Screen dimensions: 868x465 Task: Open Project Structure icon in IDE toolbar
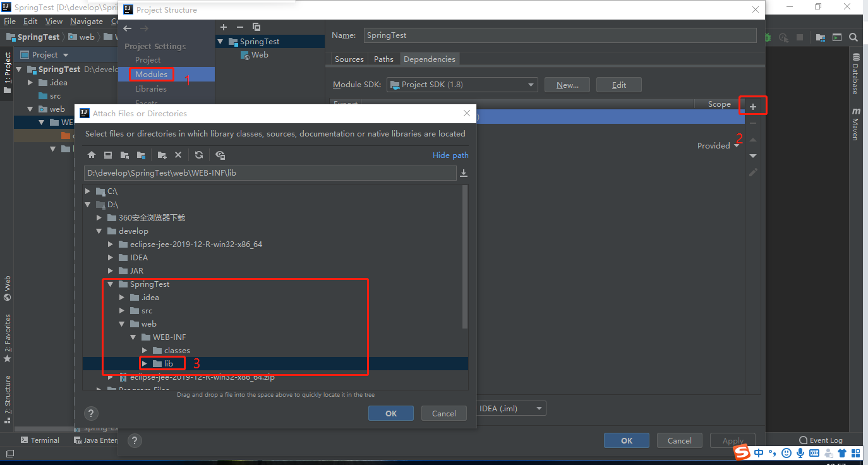point(821,37)
